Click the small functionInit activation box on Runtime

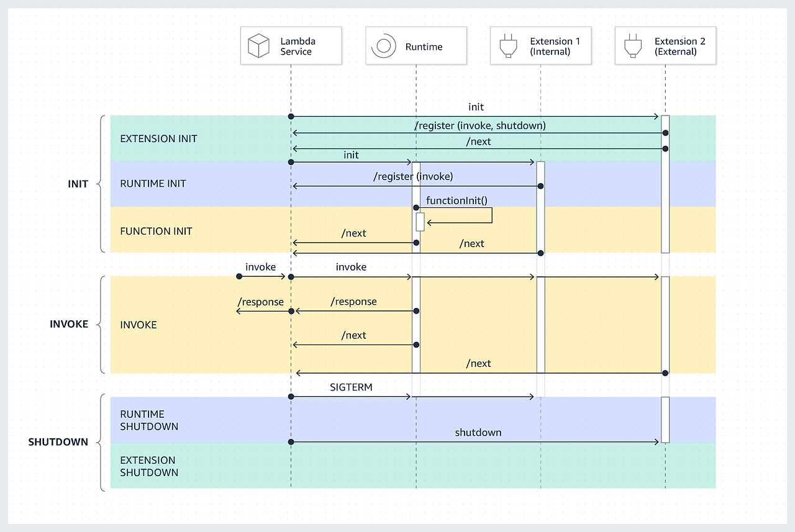tap(420, 222)
